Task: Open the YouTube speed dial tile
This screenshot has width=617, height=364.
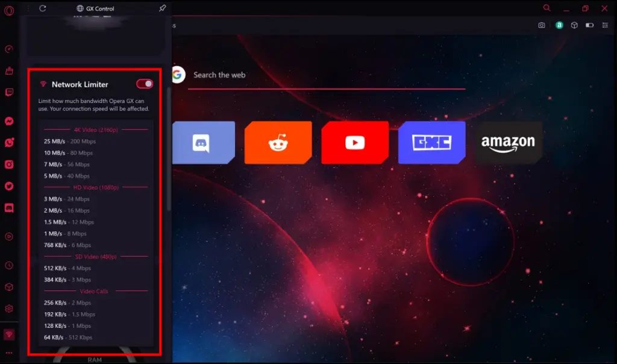Action: (x=355, y=142)
